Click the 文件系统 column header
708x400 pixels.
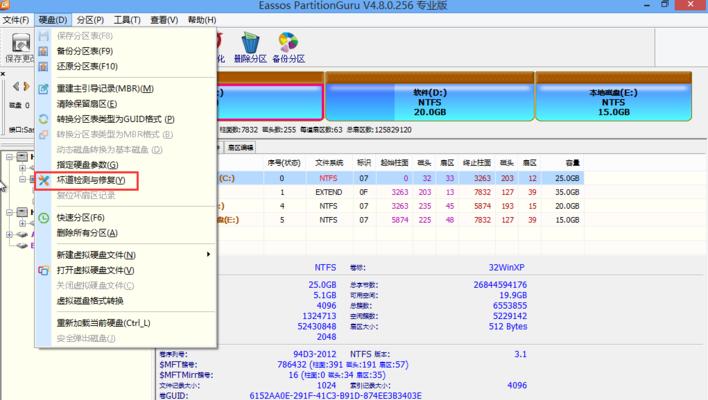point(329,163)
